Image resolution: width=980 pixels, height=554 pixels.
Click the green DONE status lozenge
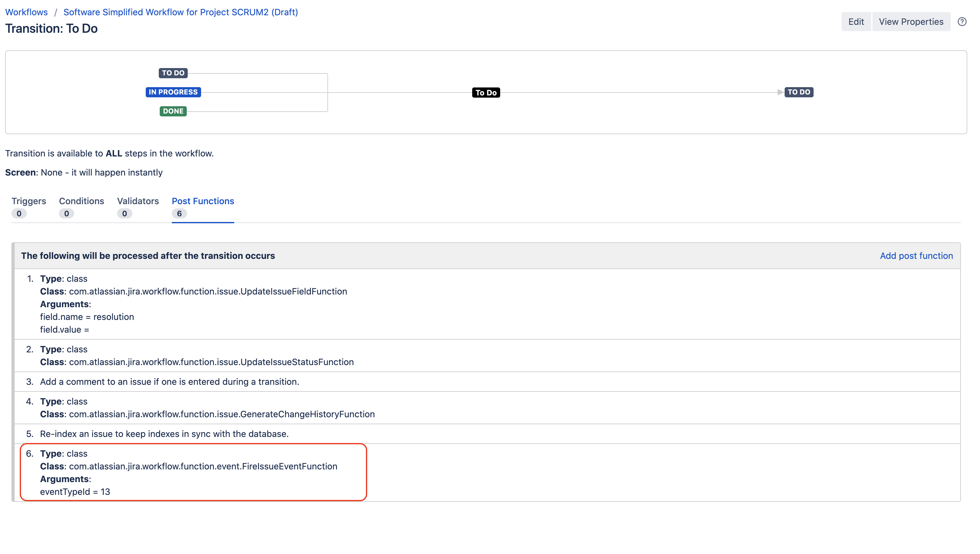tap(173, 111)
